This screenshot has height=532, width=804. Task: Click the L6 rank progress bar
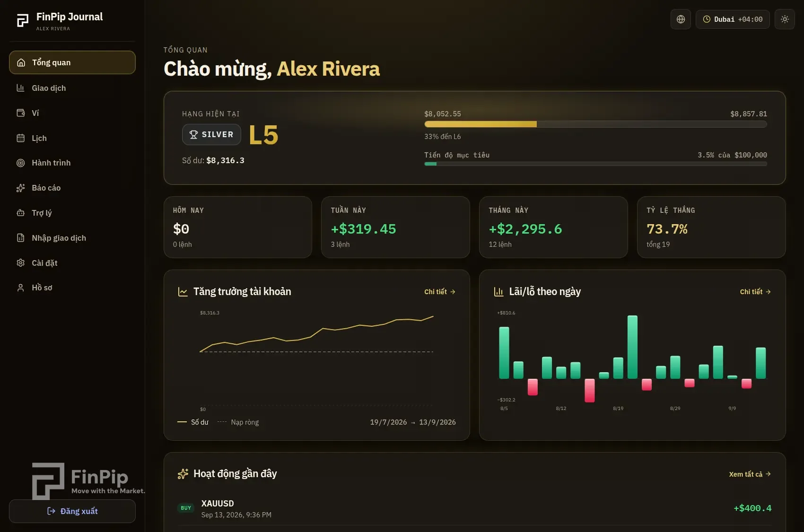pos(595,124)
